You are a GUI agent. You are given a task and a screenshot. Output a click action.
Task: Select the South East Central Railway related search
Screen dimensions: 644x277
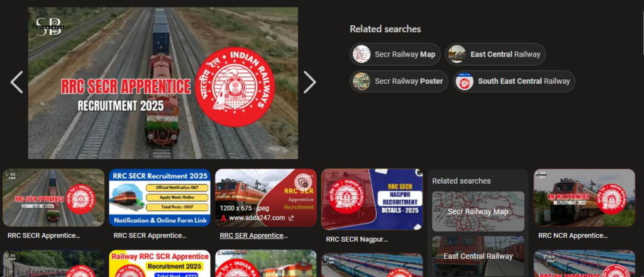pos(514,81)
